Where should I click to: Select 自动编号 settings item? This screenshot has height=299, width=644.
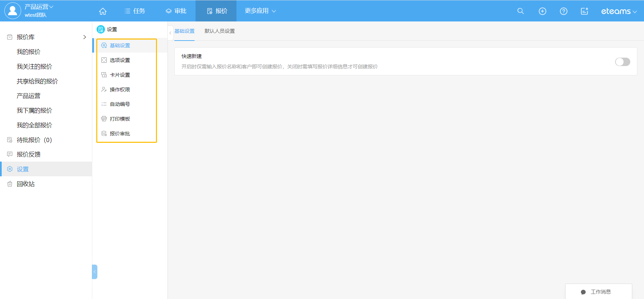point(120,104)
